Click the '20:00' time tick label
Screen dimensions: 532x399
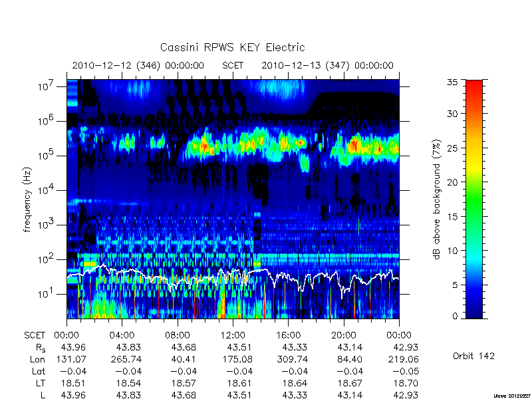(343, 336)
